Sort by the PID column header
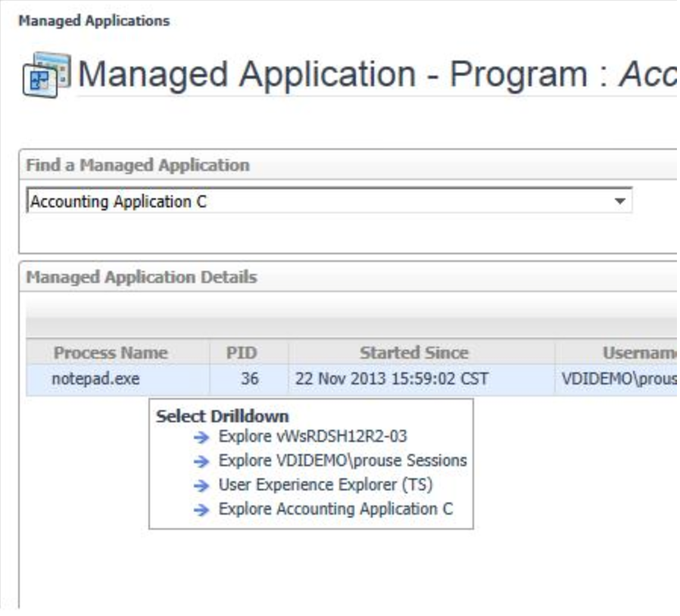This screenshot has width=680, height=616. coord(242,353)
